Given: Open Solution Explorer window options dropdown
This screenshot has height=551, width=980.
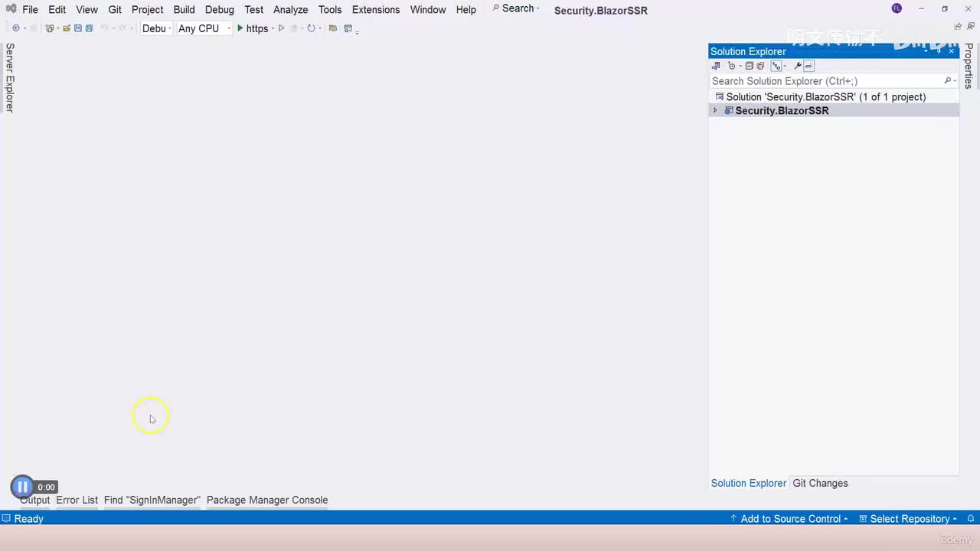Looking at the screenshot, I should (926, 51).
